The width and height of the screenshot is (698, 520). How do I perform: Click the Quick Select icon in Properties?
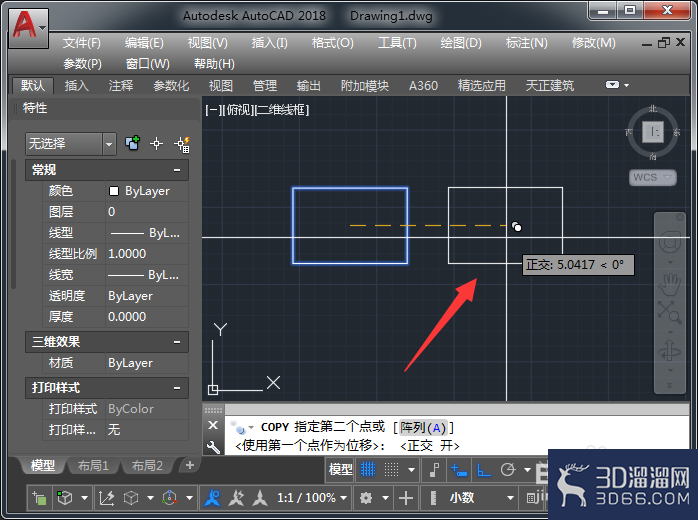coord(183,144)
